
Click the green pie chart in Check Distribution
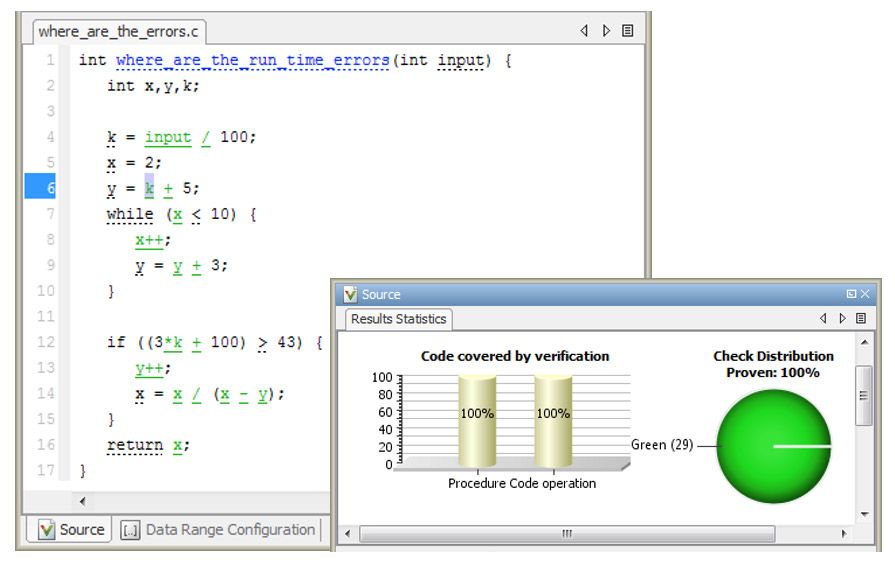point(774,446)
